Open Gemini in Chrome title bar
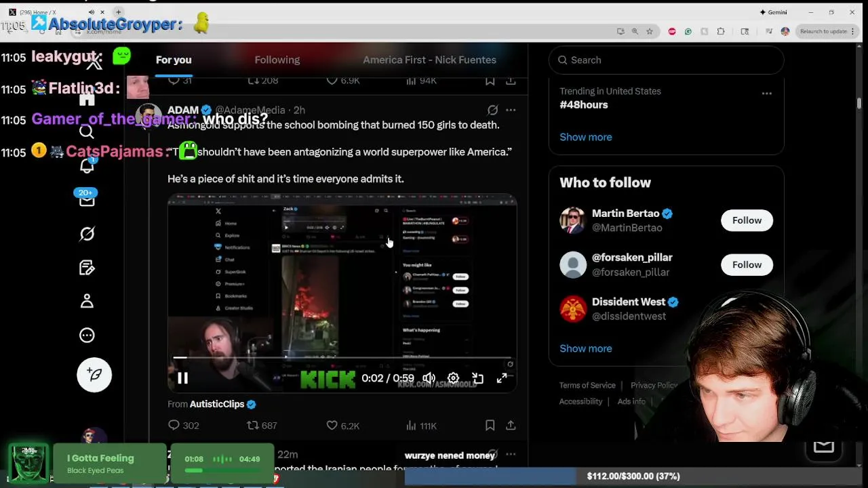868x488 pixels. [x=773, y=12]
